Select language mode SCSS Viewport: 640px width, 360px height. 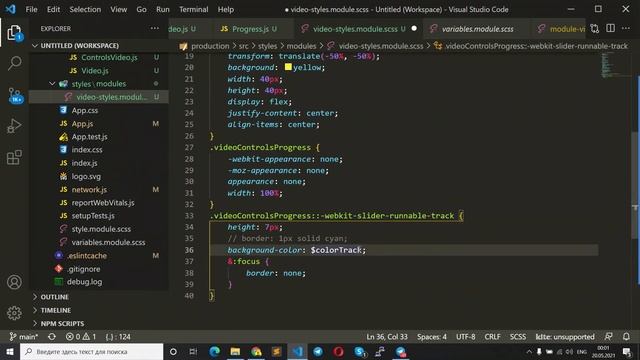(x=518, y=337)
